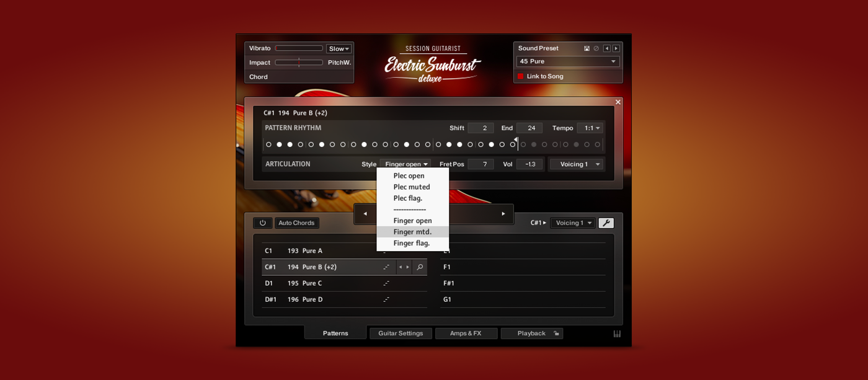Save the current sound preset
Screen dimensions: 868x380
[x=587, y=48]
